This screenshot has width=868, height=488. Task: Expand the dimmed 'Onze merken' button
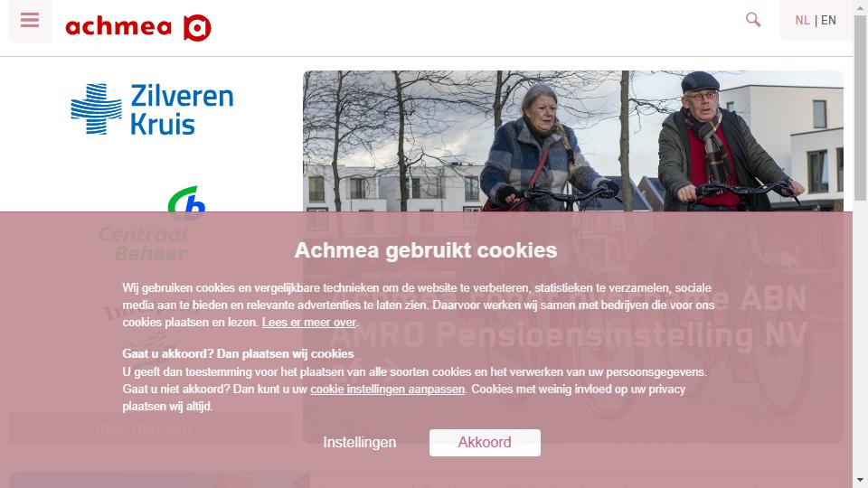pos(152,427)
